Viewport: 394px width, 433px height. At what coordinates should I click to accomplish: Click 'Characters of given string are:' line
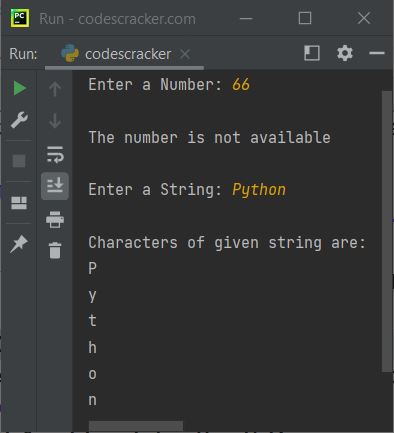[x=227, y=243]
